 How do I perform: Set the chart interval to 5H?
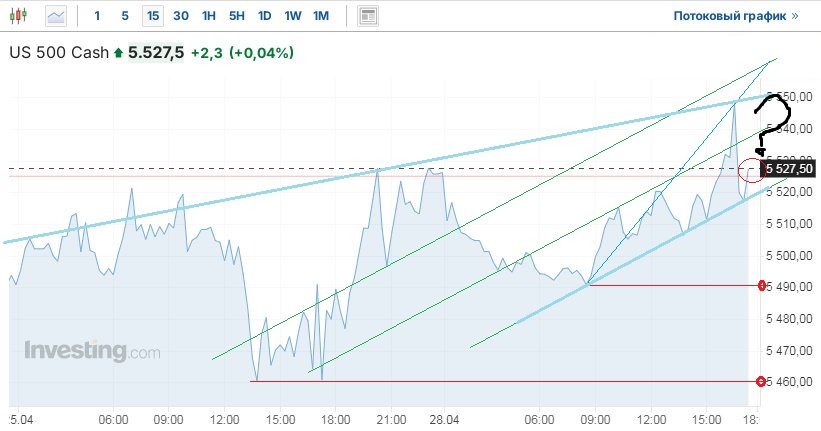coord(236,16)
